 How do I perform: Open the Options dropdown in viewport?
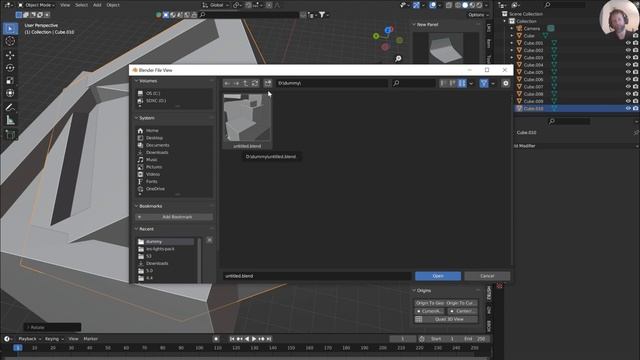click(478, 15)
